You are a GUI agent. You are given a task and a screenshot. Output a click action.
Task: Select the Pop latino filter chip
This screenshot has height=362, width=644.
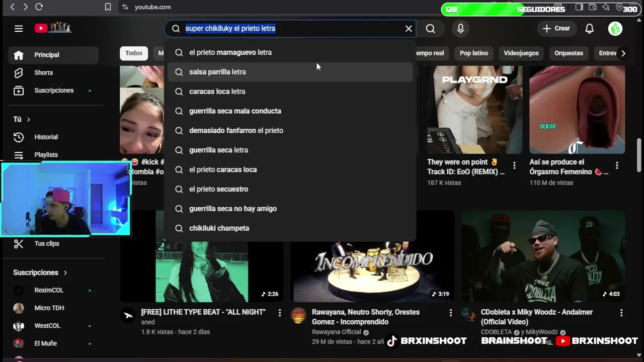click(473, 53)
